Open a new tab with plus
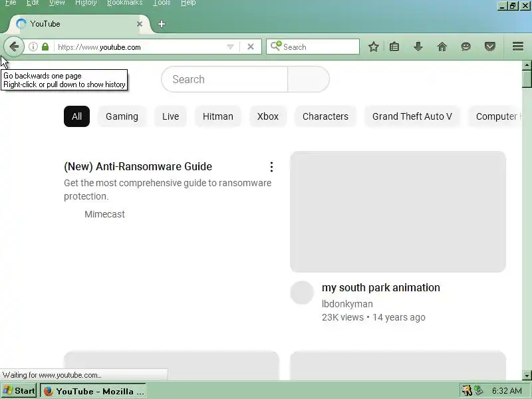Image resolution: width=532 pixels, height=399 pixels. click(162, 24)
